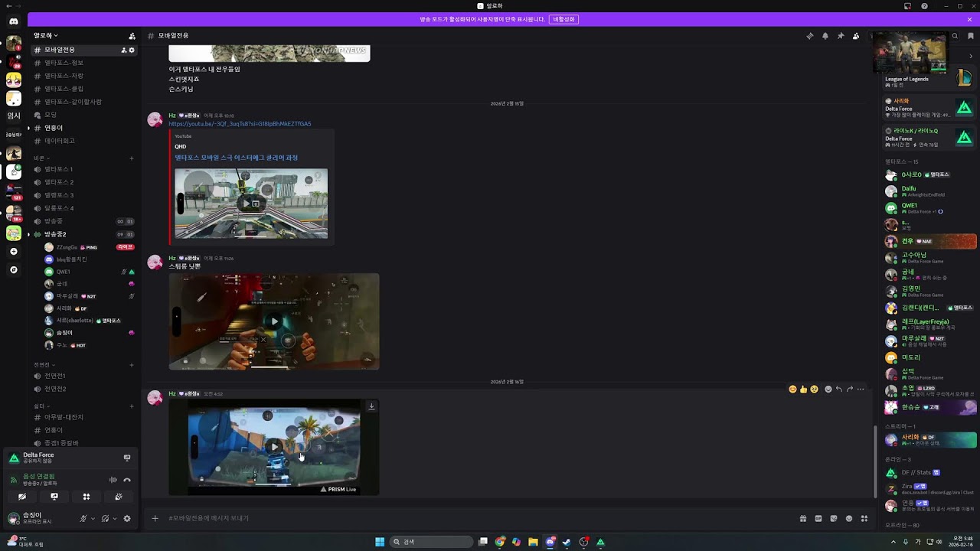This screenshot has width=980, height=551.
Task: Open the activities launcher in voice panel
Action: pos(87,497)
